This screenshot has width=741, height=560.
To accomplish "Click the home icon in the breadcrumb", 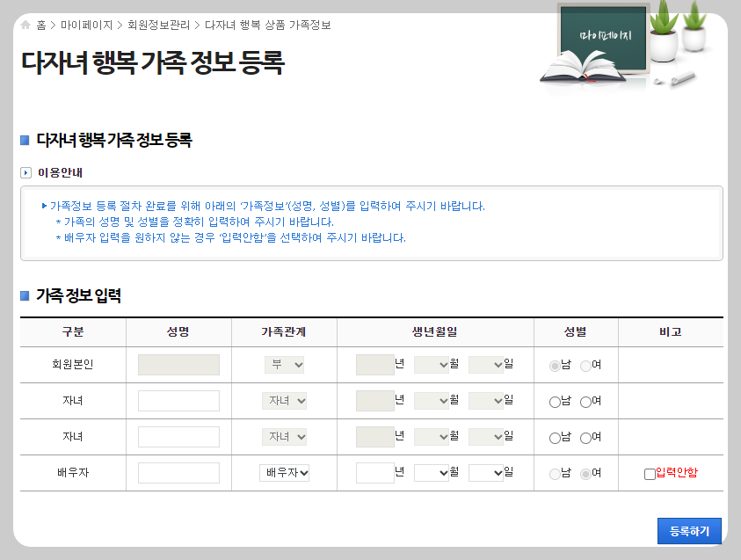I will point(25,25).
